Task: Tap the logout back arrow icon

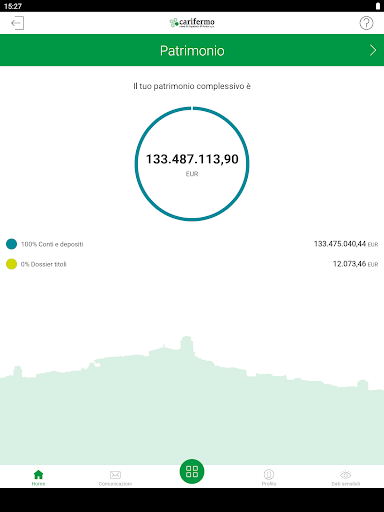Action: [17, 23]
